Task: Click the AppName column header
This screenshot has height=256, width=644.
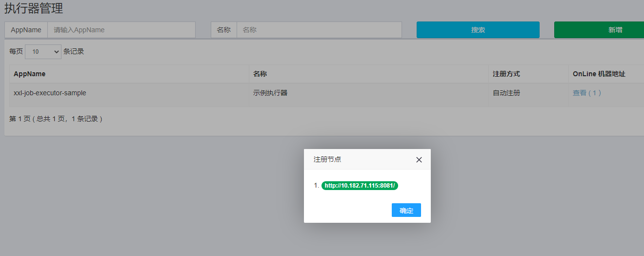Action: tap(129, 74)
